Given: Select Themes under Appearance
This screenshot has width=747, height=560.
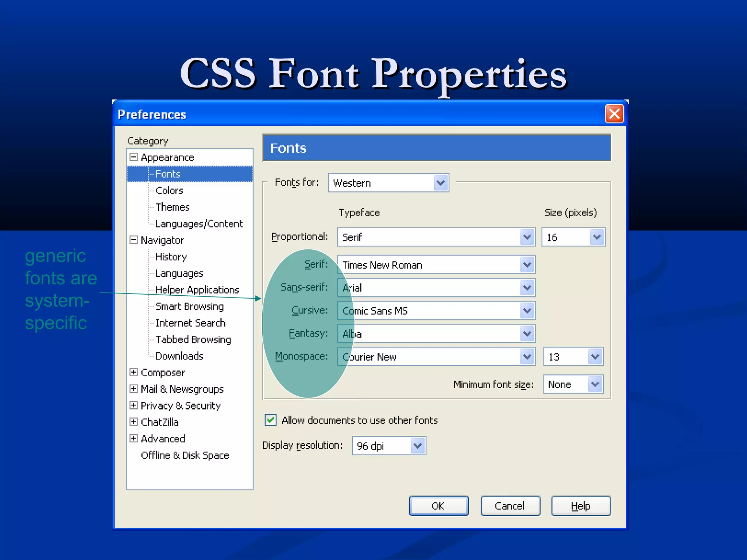Looking at the screenshot, I should pyautogui.click(x=173, y=207).
